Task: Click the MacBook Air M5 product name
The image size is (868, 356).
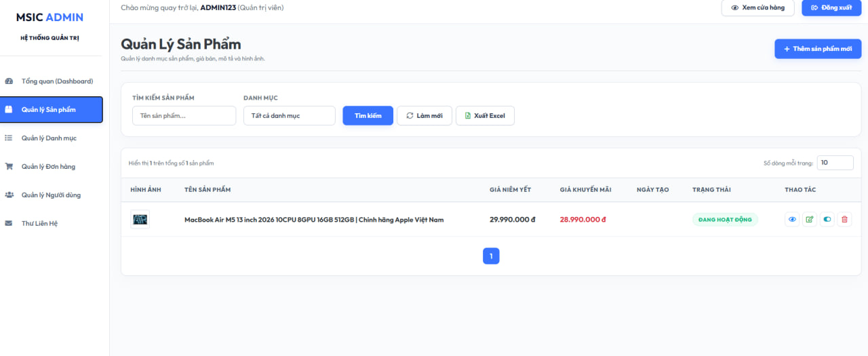Action: (x=314, y=220)
